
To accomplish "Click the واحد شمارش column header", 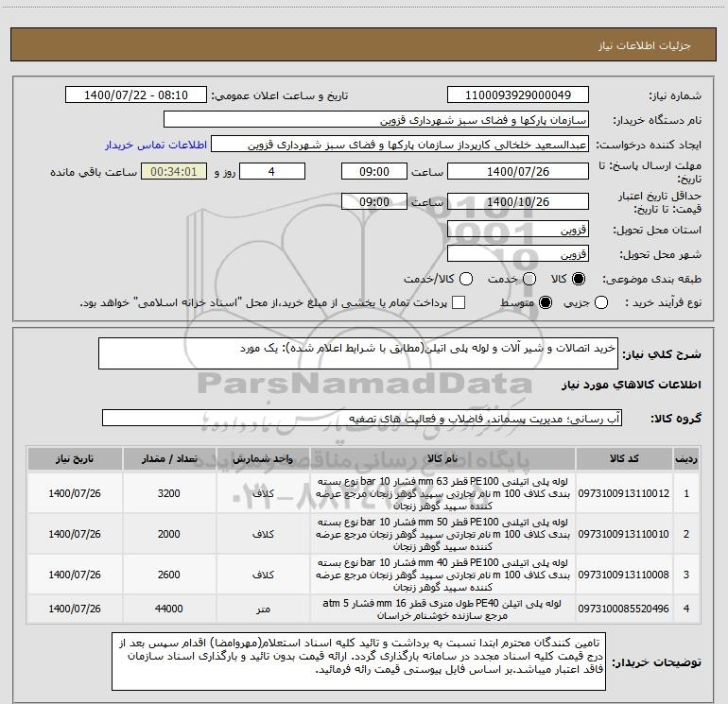I will (x=263, y=459).
